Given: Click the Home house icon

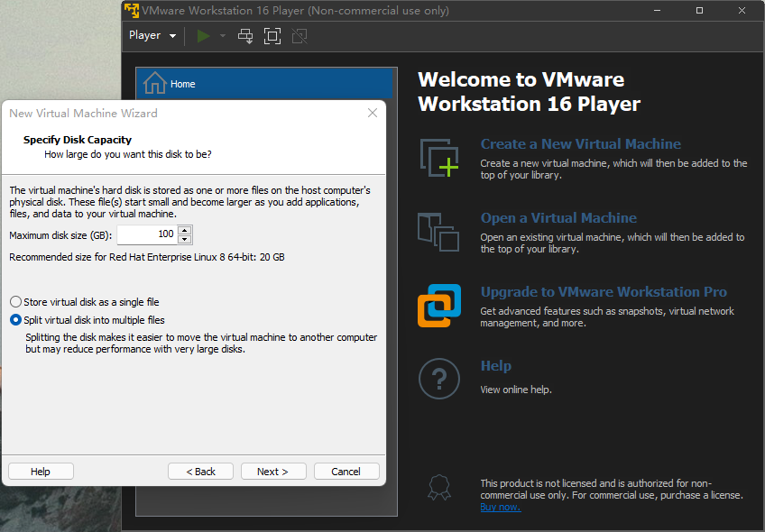Looking at the screenshot, I should point(155,83).
